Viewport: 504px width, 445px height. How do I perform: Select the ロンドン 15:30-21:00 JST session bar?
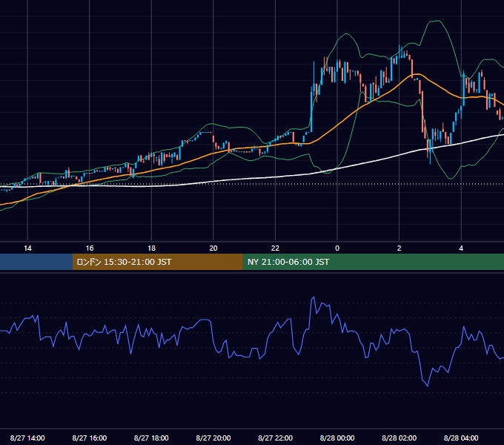[x=157, y=262]
